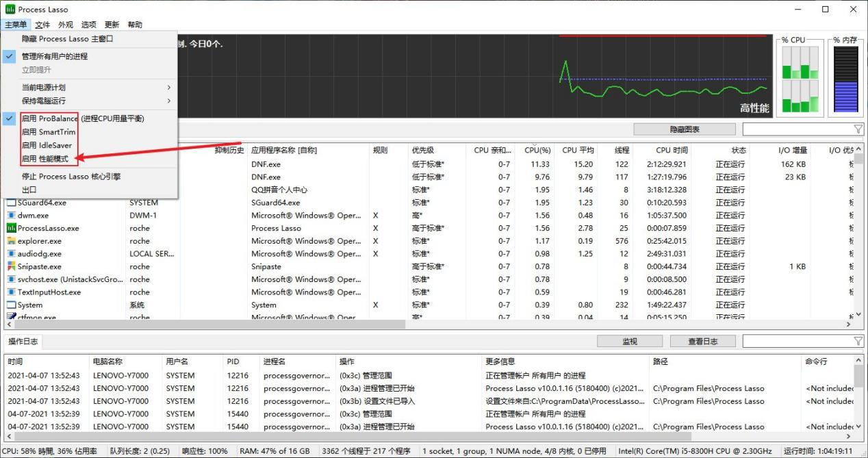Click the Intel Core i5-8300H status entry

[694, 451]
